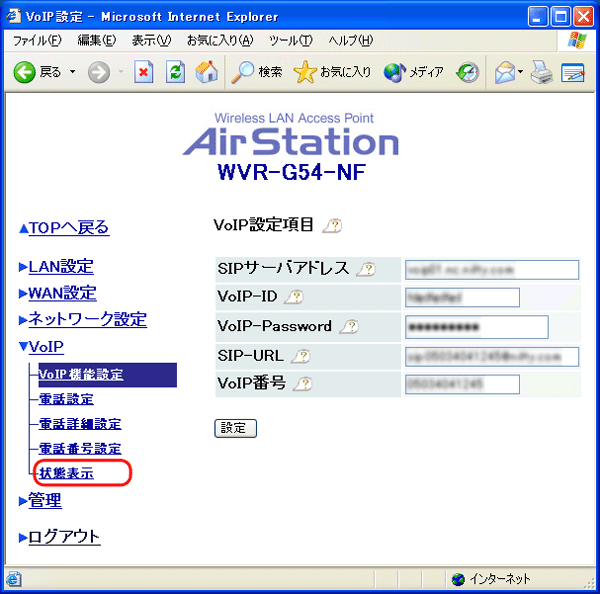Open the Mail button dropdown arrow
Image resolution: width=600 pixels, height=594 pixels.
[x=520, y=72]
